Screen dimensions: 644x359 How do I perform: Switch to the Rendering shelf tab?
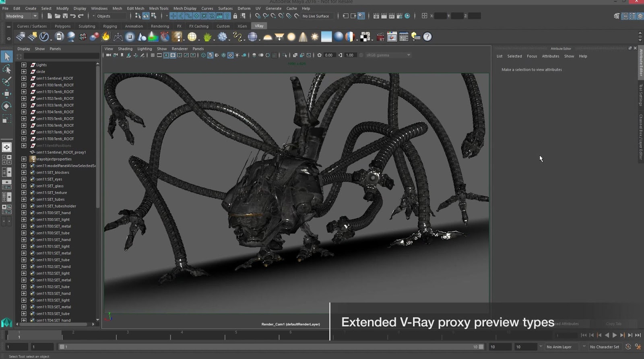[160, 26]
